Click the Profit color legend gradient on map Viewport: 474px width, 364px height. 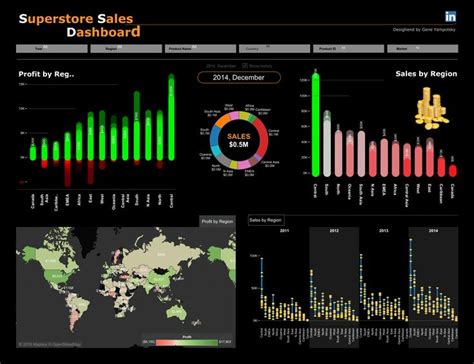187,342
